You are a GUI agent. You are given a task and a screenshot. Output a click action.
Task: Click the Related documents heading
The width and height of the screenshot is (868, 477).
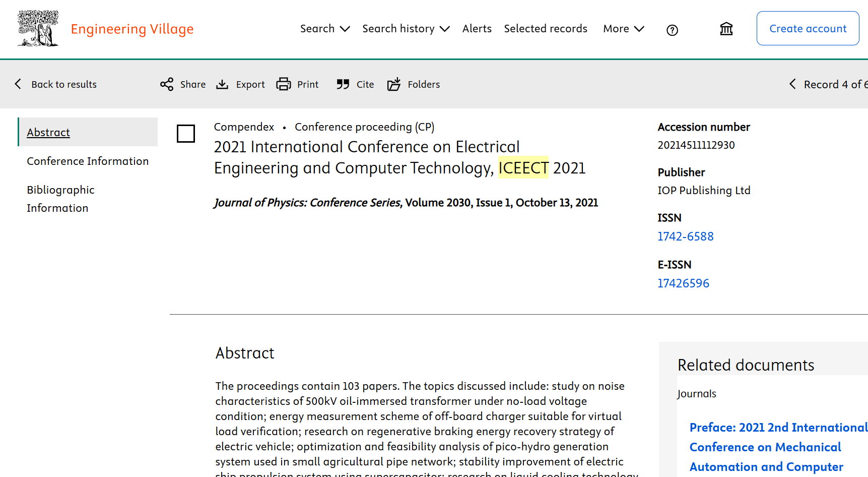746,365
